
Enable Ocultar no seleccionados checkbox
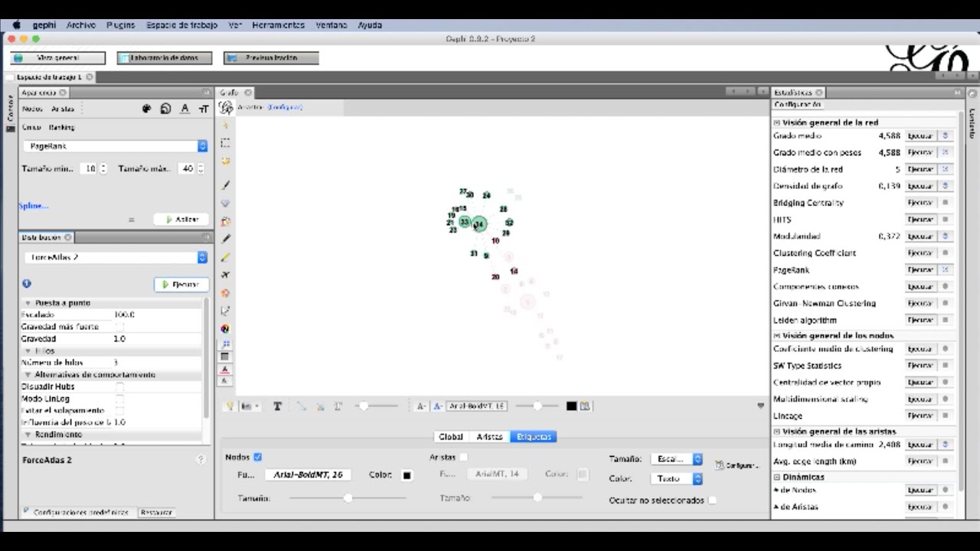[712, 500]
